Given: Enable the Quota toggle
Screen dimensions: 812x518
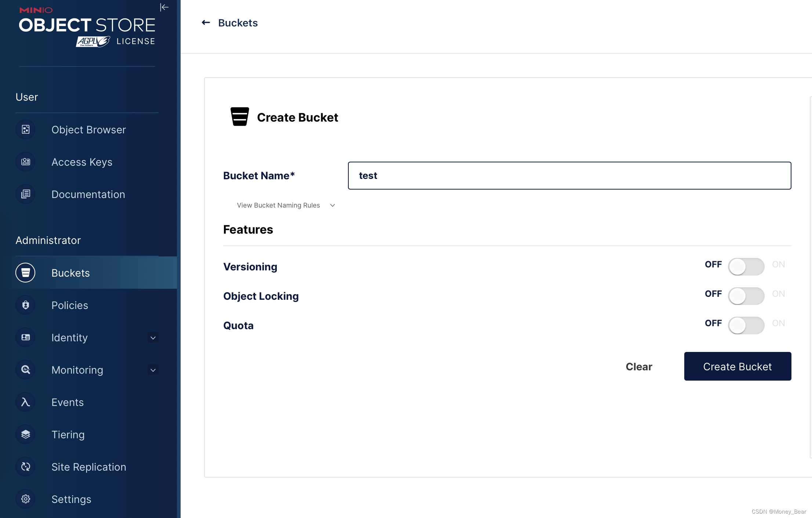Looking at the screenshot, I should [746, 325].
